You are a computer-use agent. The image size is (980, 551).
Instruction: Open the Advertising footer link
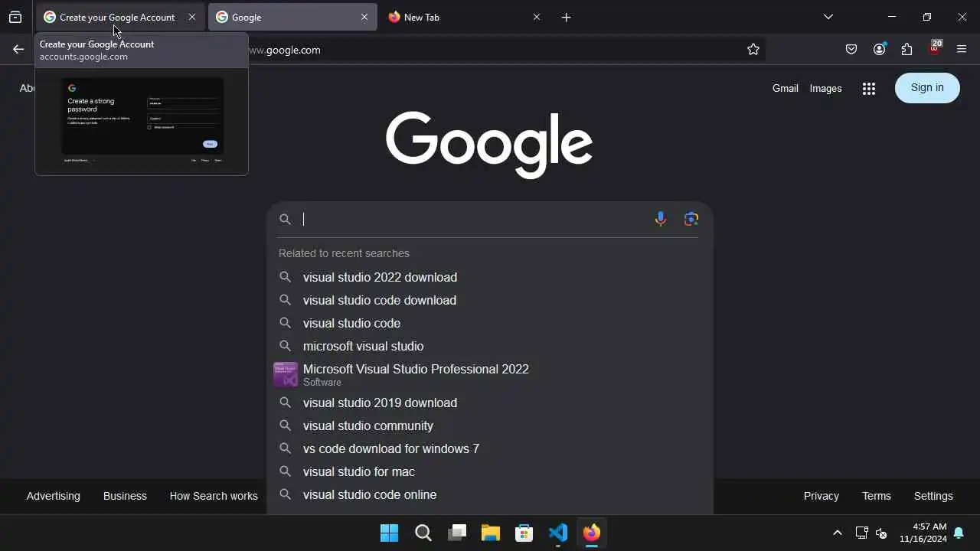coord(54,496)
